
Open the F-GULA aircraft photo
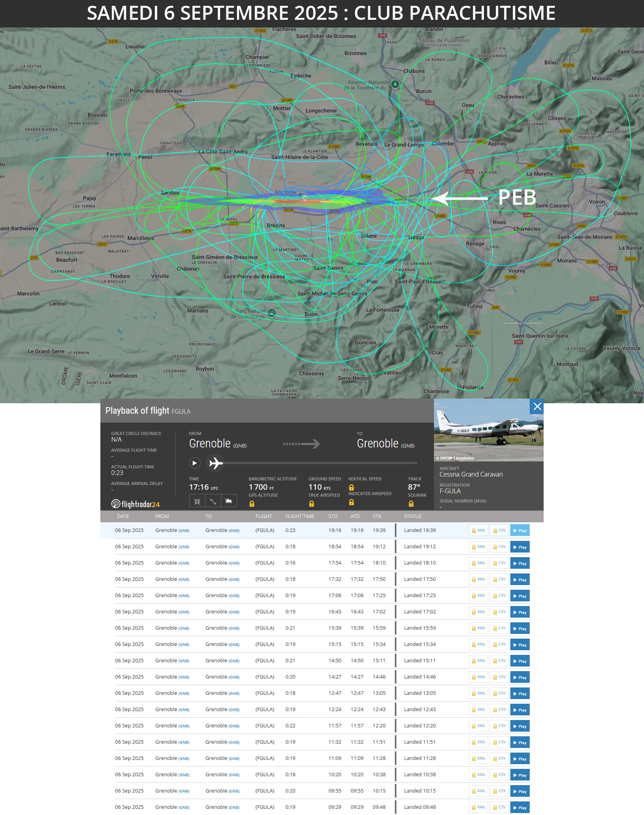(488, 430)
